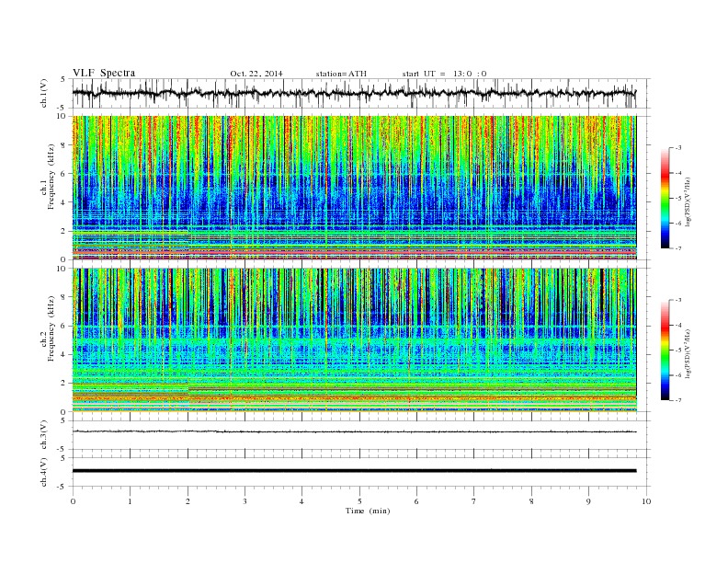Click the "station=ATH" header label

tap(341, 74)
